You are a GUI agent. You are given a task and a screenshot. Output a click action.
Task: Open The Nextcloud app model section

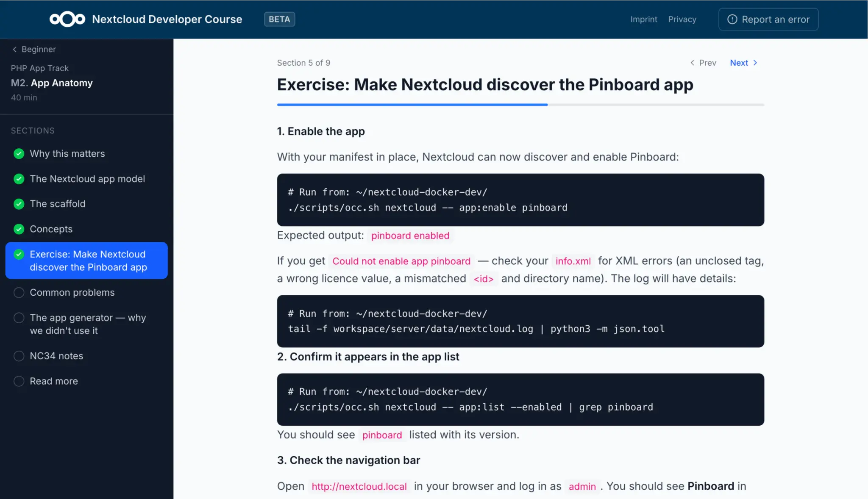coord(86,179)
